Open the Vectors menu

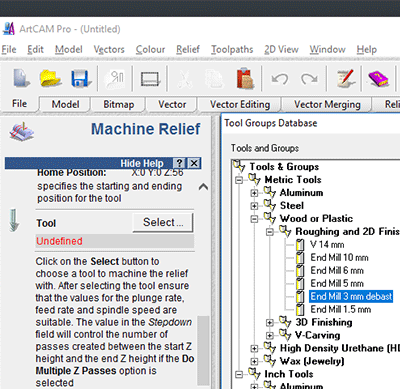(x=109, y=49)
